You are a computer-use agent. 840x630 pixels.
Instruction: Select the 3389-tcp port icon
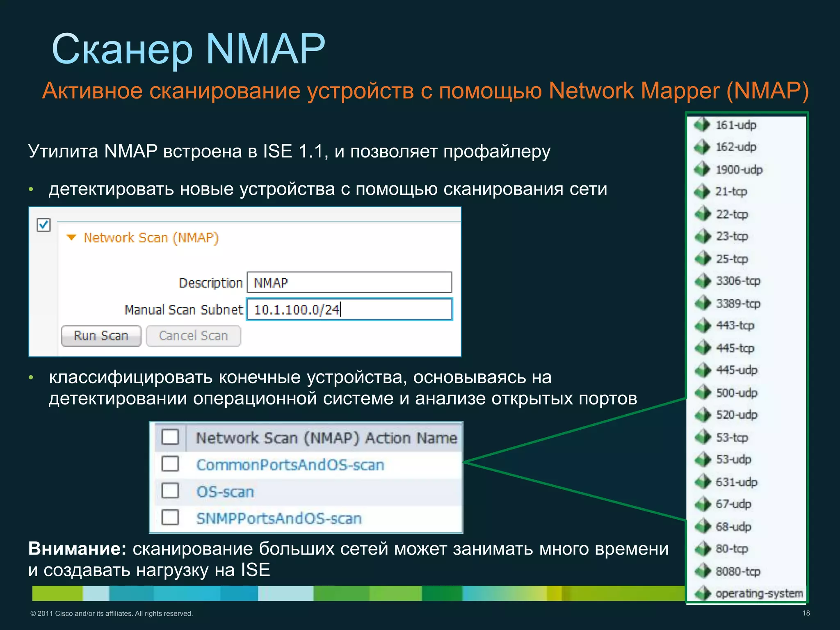click(x=703, y=303)
